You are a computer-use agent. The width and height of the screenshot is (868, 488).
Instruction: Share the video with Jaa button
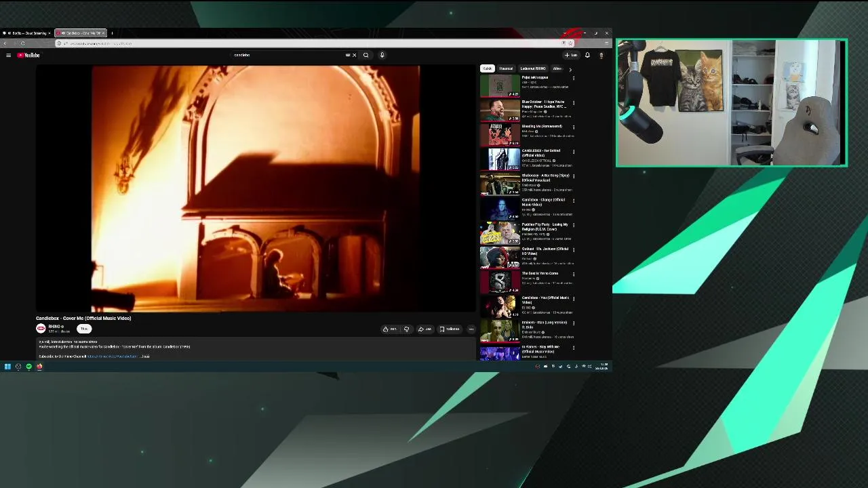[425, 329]
